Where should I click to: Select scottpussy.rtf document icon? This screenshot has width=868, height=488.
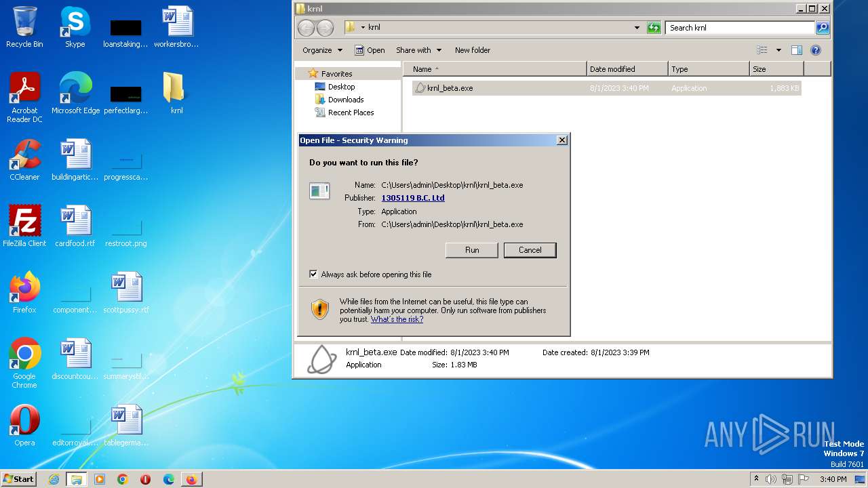pyautogui.click(x=126, y=292)
